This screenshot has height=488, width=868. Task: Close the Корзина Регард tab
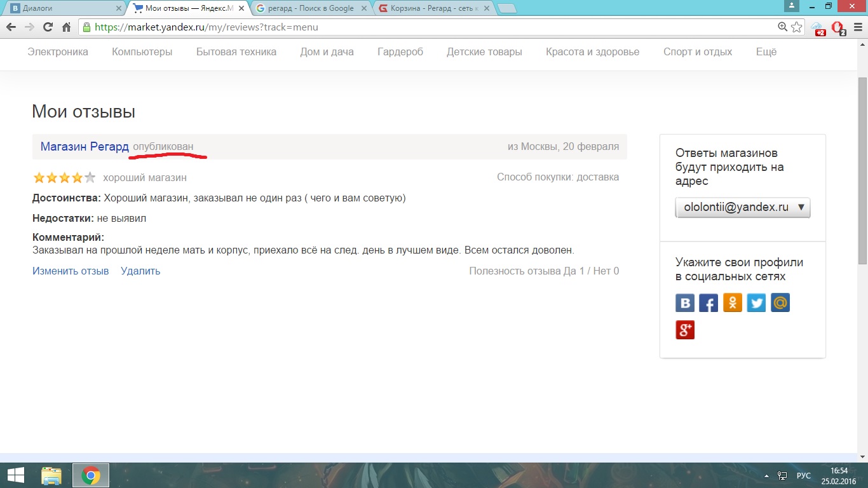click(x=487, y=8)
